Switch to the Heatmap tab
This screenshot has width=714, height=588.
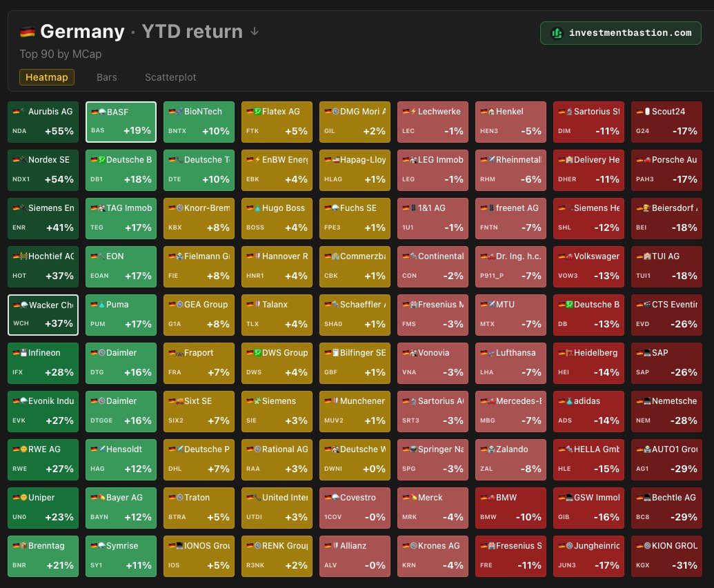coord(46,77)
